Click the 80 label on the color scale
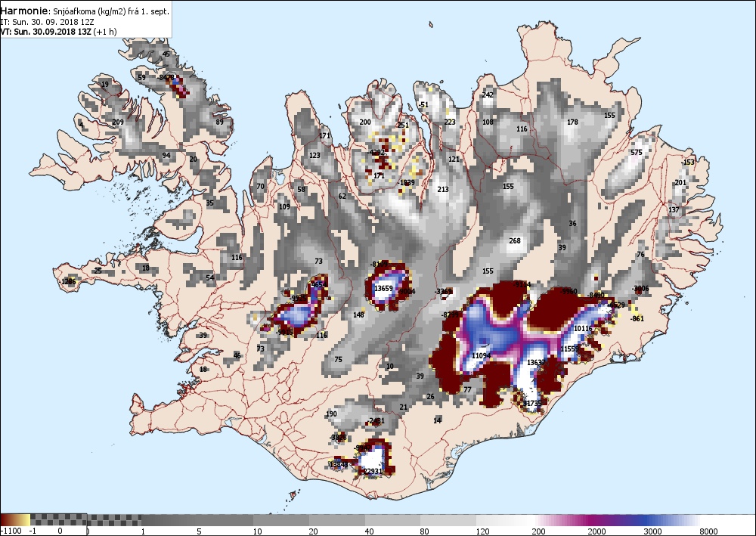The height and width of the screenshot is (536, 756). [424, 531]
